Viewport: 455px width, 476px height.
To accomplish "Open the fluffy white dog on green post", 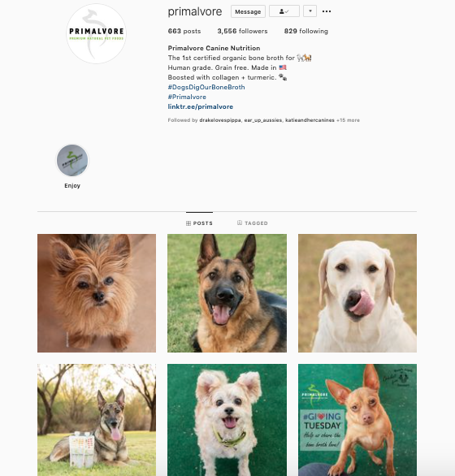I will 227,420.
